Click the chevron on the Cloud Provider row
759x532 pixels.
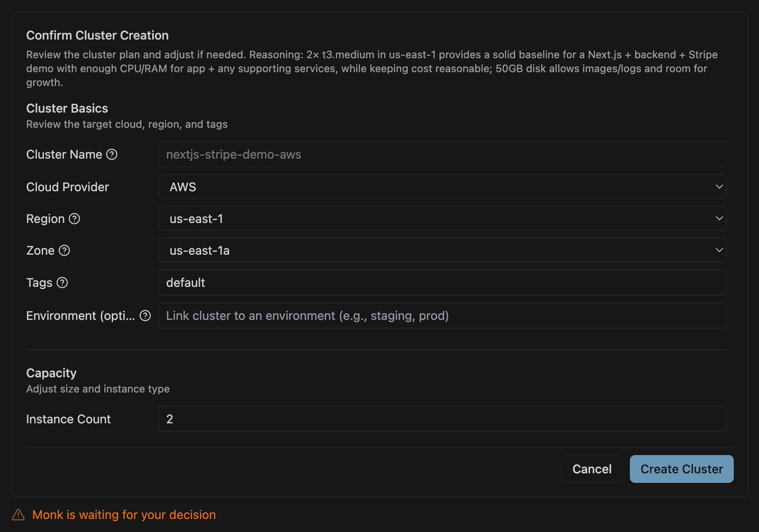tap(719, 187)
